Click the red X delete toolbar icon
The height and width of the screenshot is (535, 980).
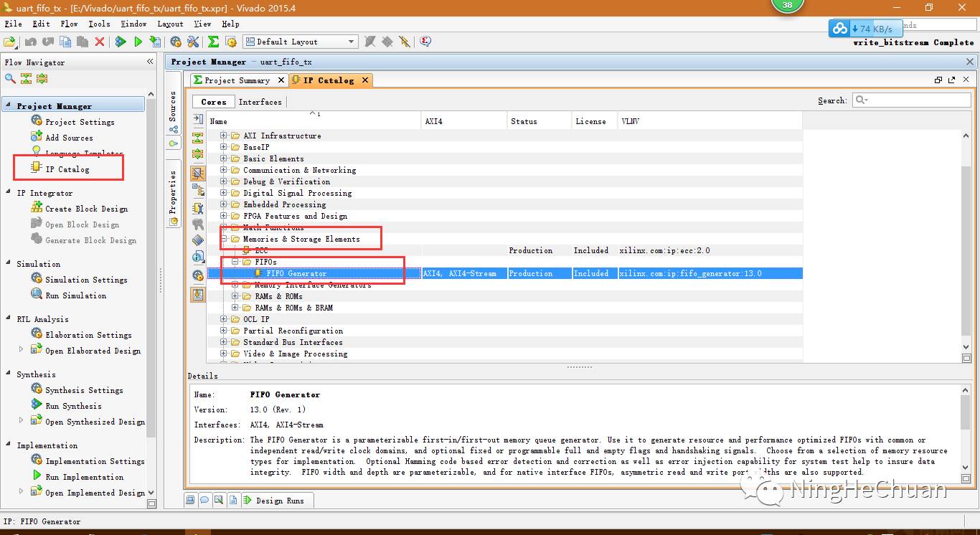pos(100,42)
